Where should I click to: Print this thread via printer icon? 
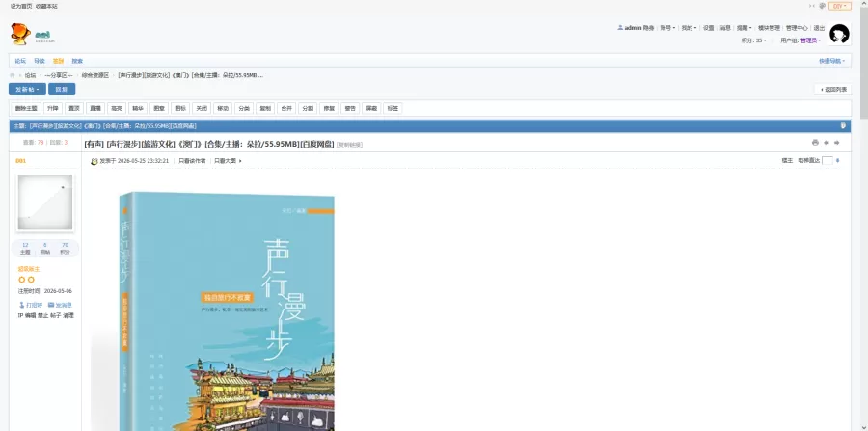(x=815, y=143)
